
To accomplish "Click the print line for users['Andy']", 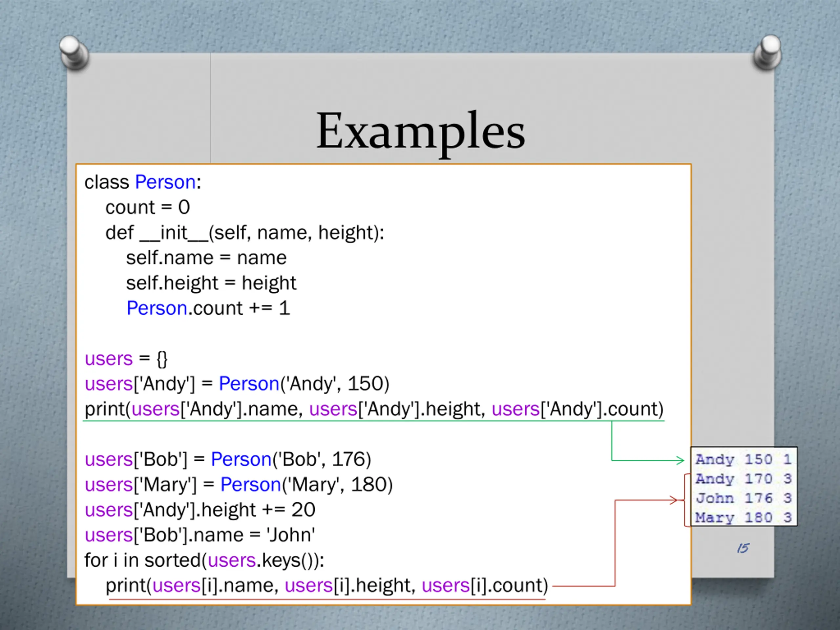I will click(374, 409).
